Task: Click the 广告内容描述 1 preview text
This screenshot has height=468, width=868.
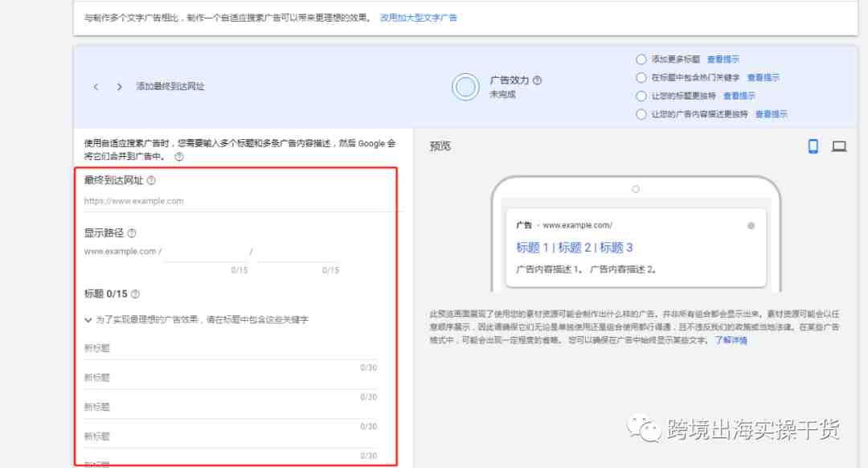Action: click(x=549, y=269)
